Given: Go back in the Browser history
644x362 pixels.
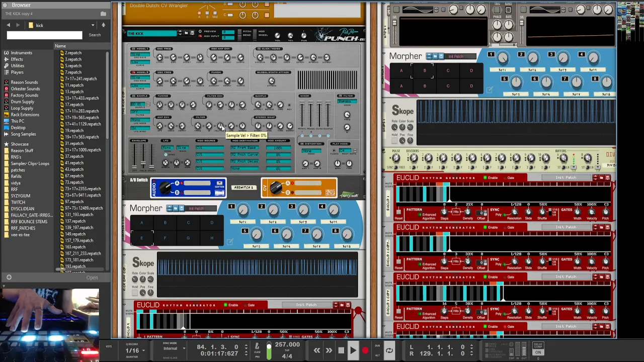Looking at the screenshot, I should [x=8, y=25].
